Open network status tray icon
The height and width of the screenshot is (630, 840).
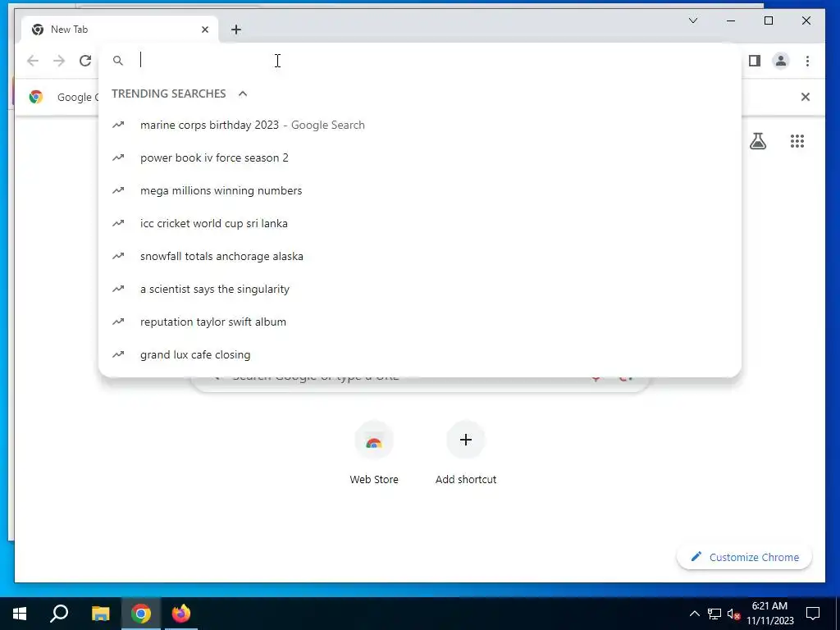(714, 614)
